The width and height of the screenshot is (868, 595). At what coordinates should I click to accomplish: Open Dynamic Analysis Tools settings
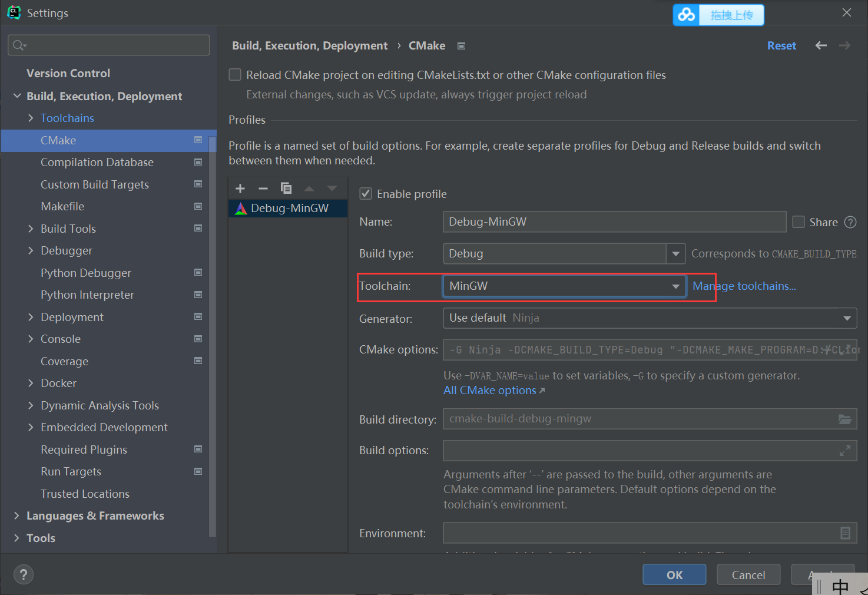coord(100,405)
